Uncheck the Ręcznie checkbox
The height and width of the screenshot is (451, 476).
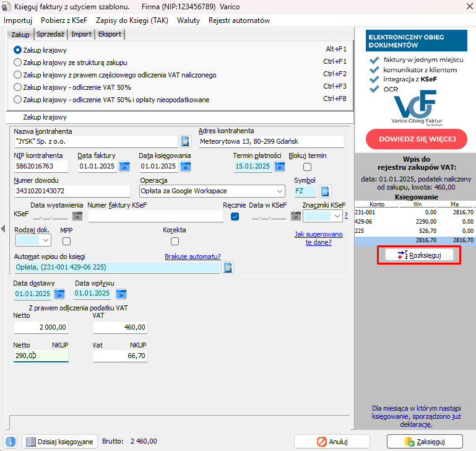(235, 216)
